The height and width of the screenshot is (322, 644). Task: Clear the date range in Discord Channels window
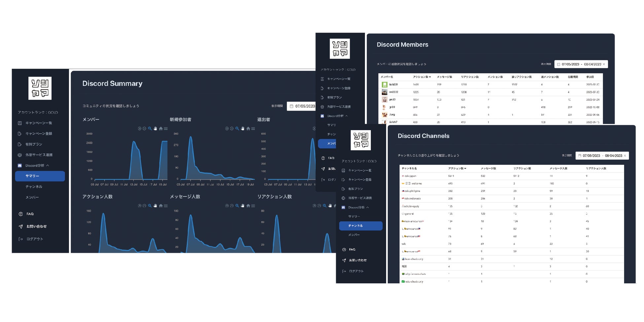pos(625,156)
